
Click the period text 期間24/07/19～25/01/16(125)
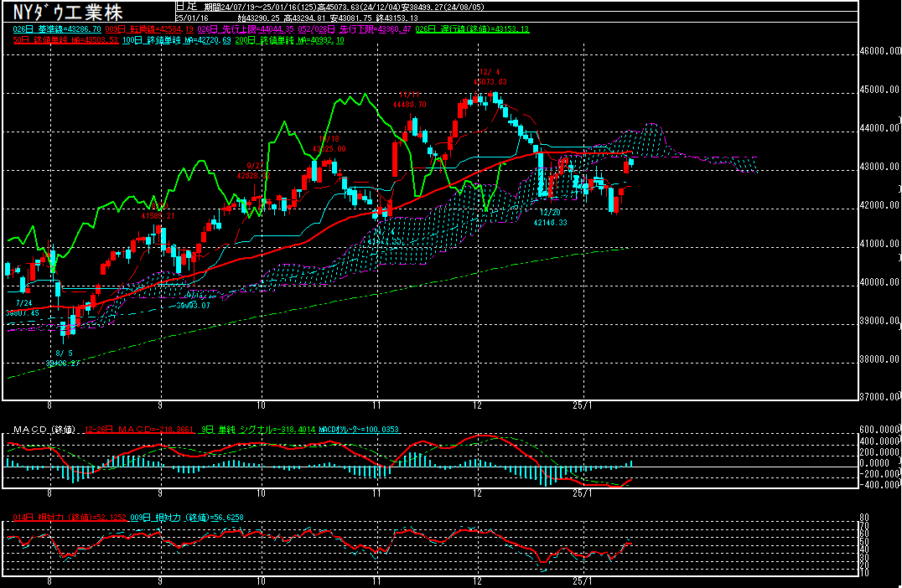pos(261,7)
